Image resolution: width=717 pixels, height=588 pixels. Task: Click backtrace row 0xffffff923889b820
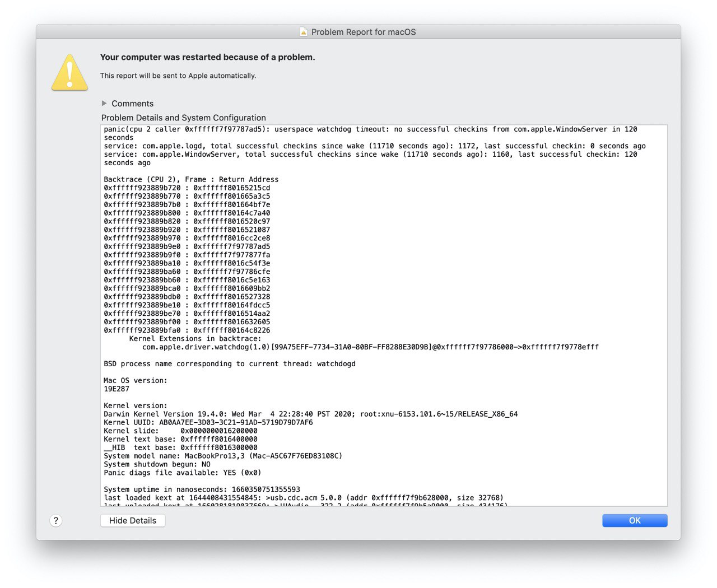pyautogui.click(x=187, y=222)
